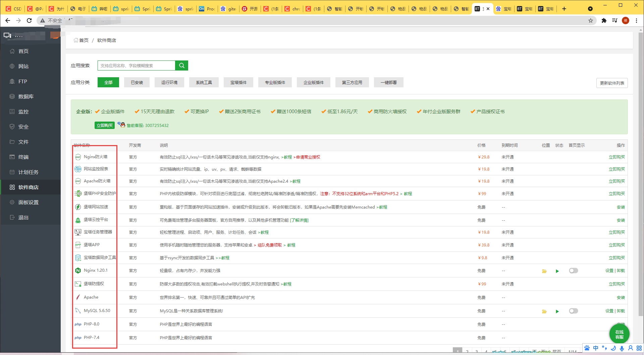Viewport: 644px width, 355px height.
Task: Open the folder icon for Nginx 1.20.1
Action: click(x=544, y=271)
